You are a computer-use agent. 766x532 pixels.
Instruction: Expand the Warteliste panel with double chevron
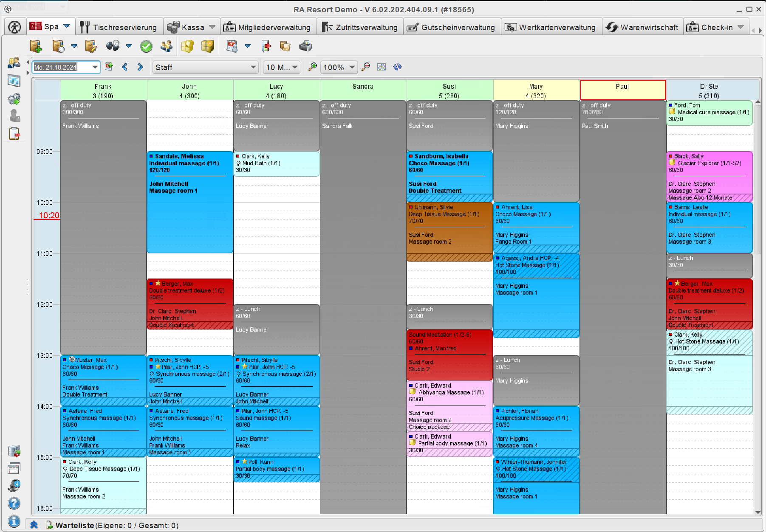(x=34, y=525)
